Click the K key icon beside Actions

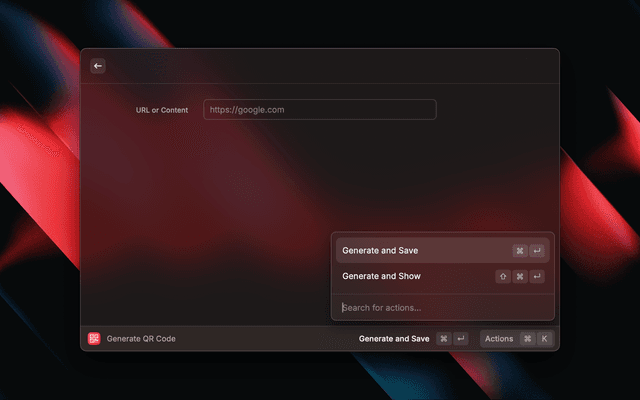[x=545, y=339]
